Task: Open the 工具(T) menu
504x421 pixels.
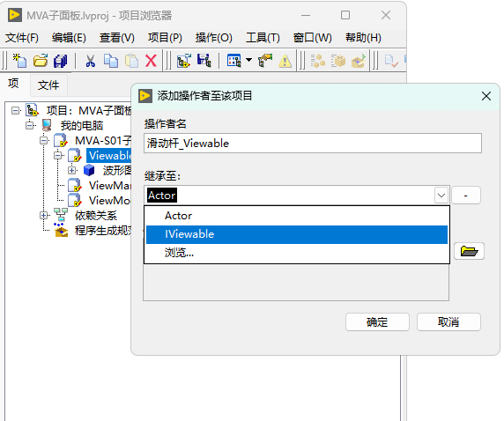Action: [x=263, y=38]
